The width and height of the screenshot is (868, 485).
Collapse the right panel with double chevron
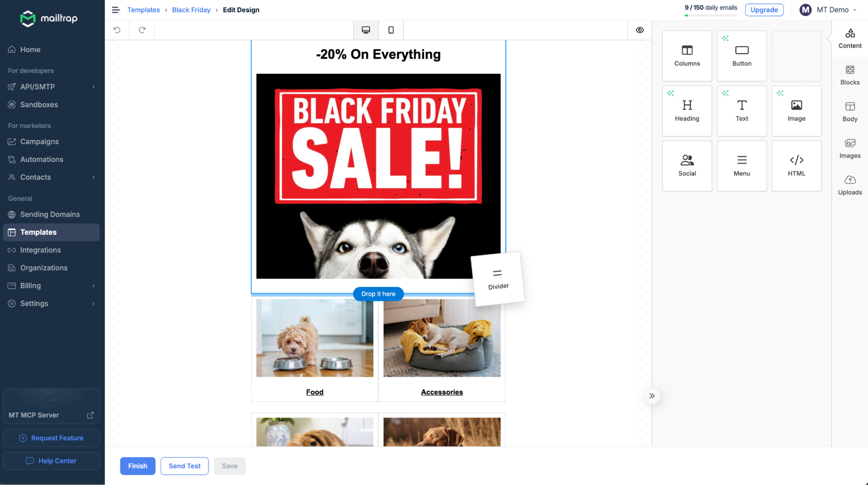[652, 396]
